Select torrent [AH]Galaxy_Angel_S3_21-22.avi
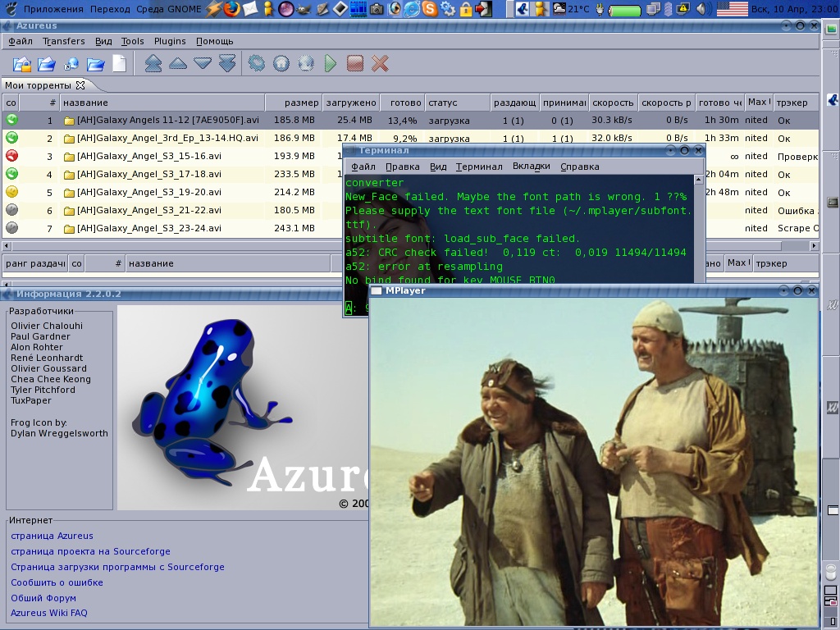This screenshot has height=630, width=840. (149, 210)
